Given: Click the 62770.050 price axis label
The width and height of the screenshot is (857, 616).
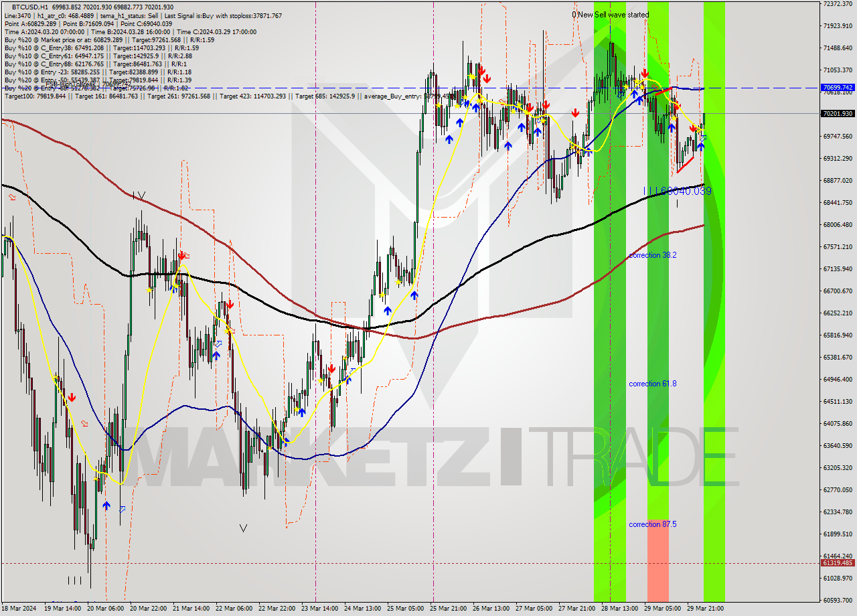Looking at the screenshot, I should click(x=838, y=490).
